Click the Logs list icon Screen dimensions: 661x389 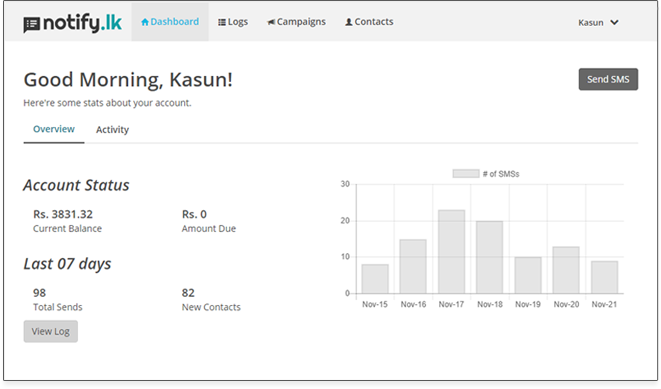(x=222, y=22)
